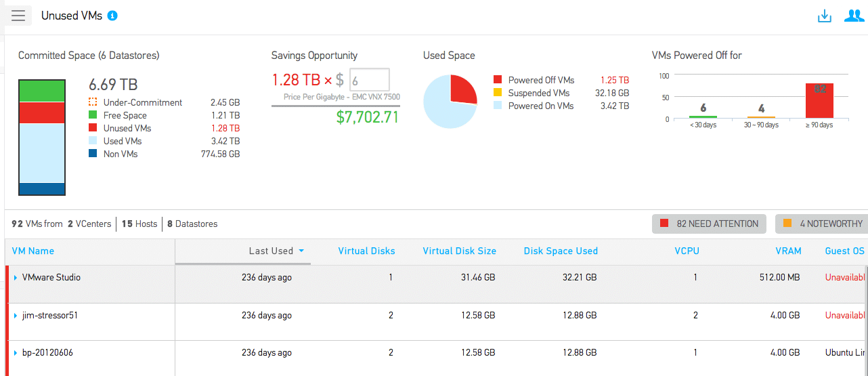
Task: Expand the jim-stressor51 row
Action: (16, 316)
